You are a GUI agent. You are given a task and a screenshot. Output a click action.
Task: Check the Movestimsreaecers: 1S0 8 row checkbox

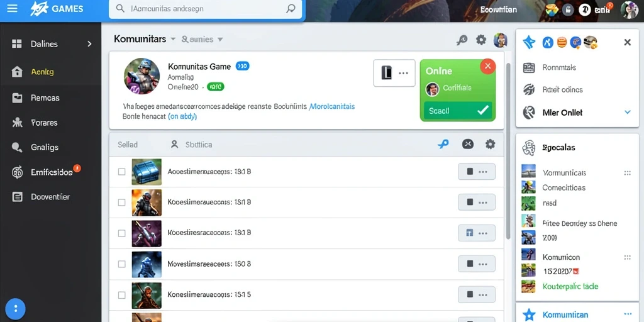(121, 264)
